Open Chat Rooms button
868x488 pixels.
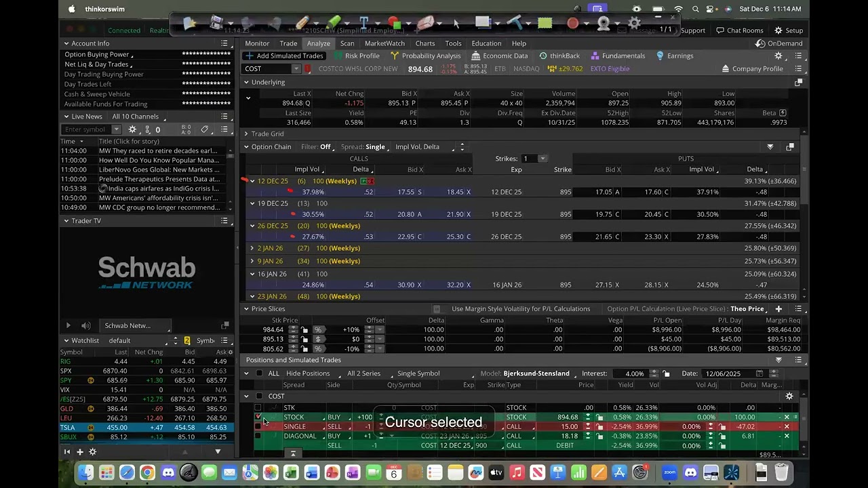click(738, 30)
